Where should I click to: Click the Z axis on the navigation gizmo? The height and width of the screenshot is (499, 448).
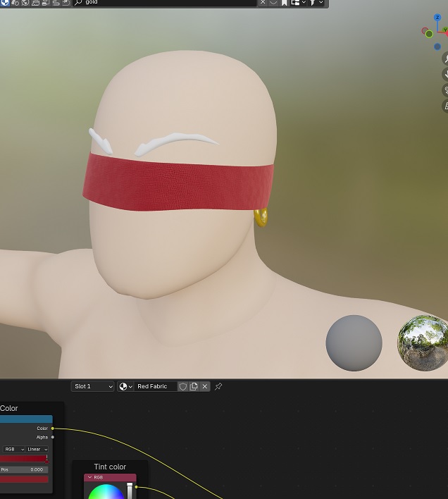437,18
